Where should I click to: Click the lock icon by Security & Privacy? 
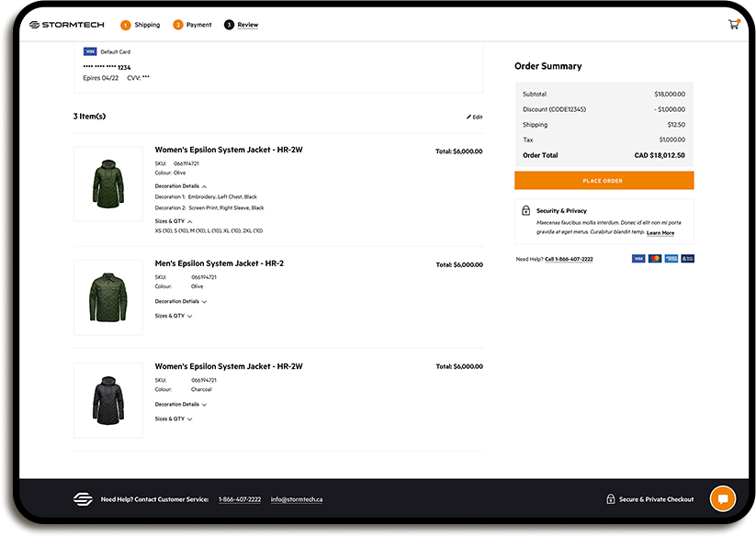526,210
